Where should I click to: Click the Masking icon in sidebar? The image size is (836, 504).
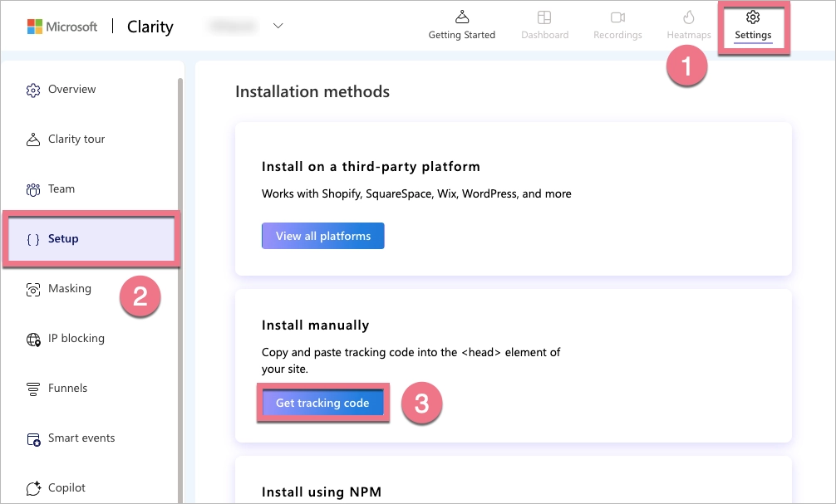tap(33, 288)
